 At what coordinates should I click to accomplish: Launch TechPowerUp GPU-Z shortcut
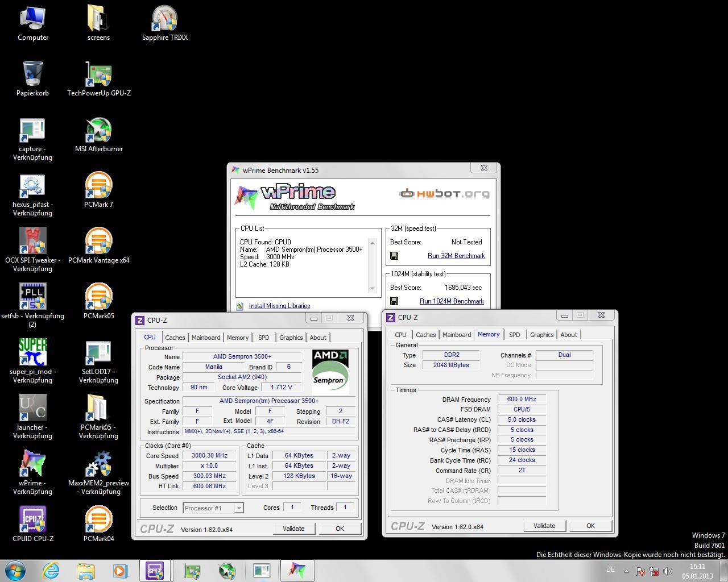point(98,78)
